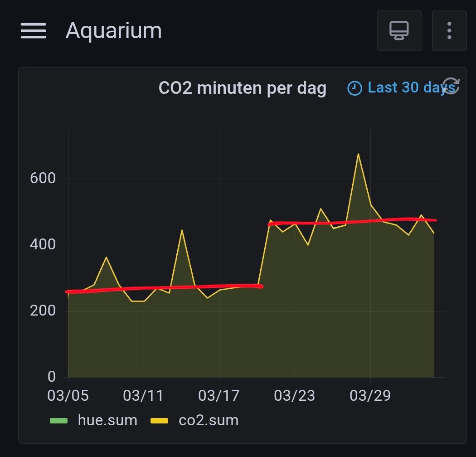
Task: Click the clock icon beside Last 30 days
Action: tap(354, 88)
